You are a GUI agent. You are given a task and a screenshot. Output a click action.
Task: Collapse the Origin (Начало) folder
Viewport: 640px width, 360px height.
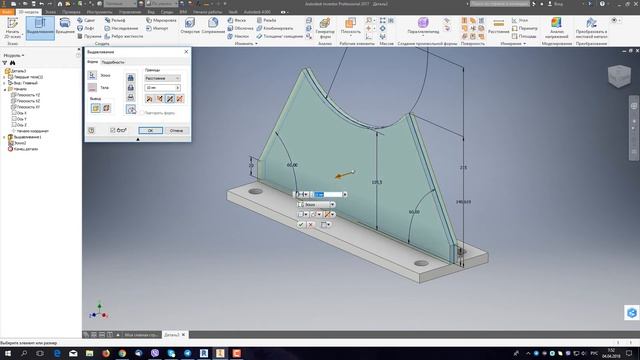click(x=4, y=89)
